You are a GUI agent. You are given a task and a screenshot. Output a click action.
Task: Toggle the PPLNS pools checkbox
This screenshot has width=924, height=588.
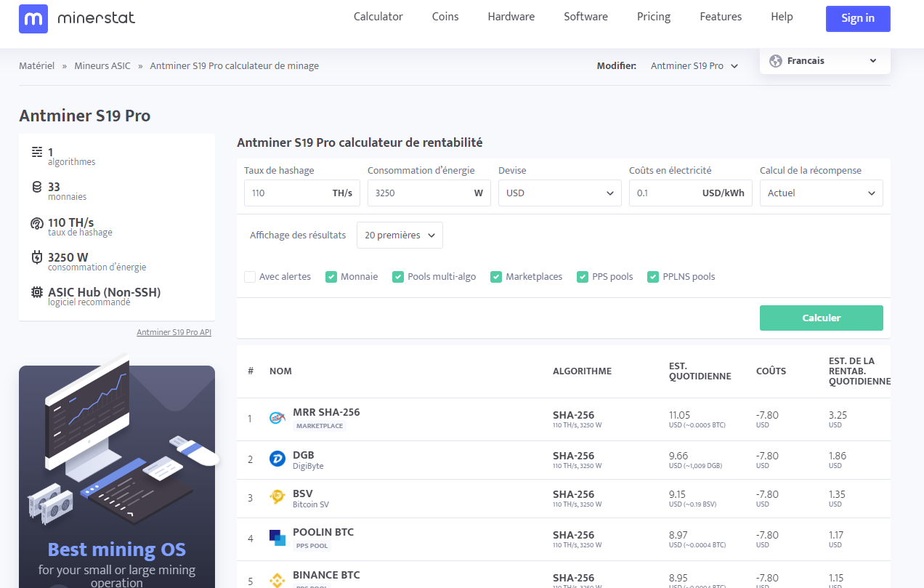click(x=653, y=277)
